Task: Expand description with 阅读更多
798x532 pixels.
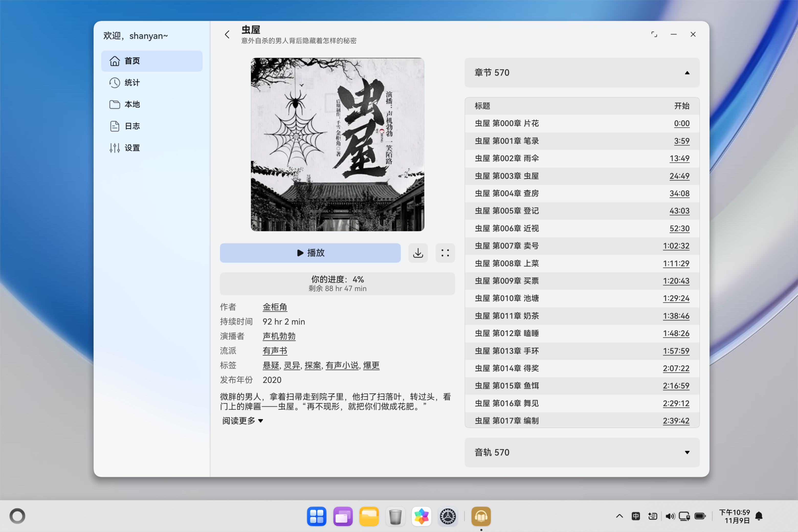Action: [242, 421]
